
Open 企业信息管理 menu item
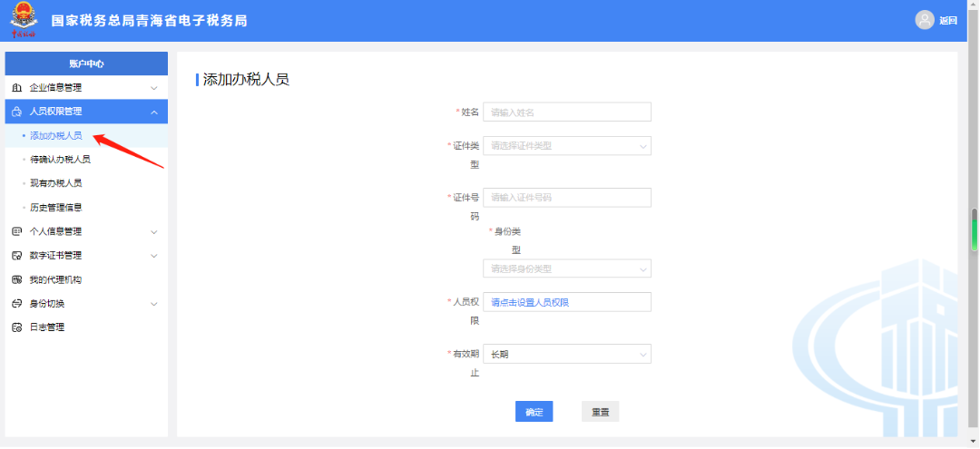click(86, 88)
